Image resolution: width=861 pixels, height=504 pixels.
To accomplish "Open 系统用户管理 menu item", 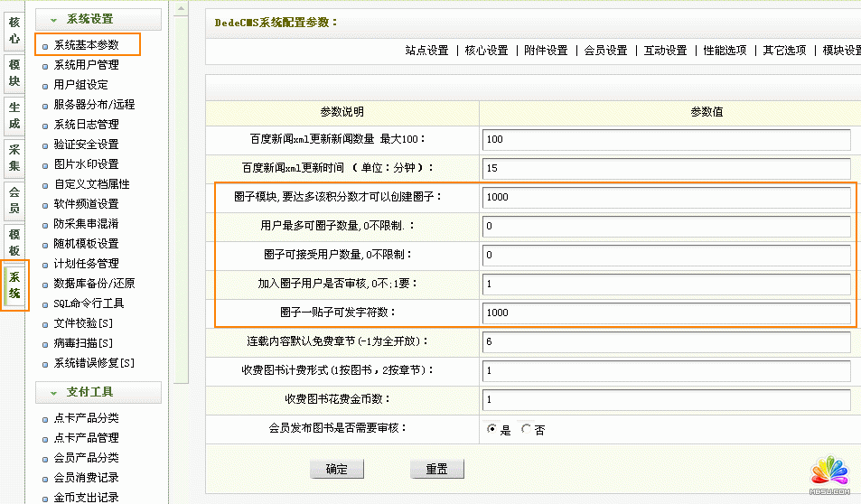I will 86,65.
